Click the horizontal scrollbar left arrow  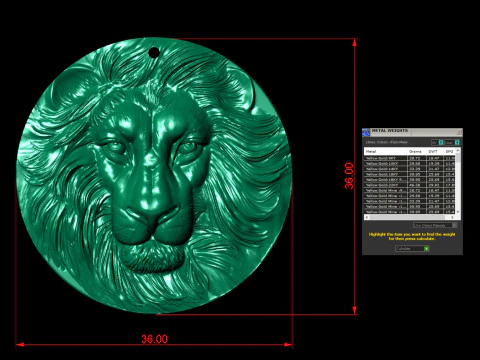pyautogui.click(x=367, y=217)
